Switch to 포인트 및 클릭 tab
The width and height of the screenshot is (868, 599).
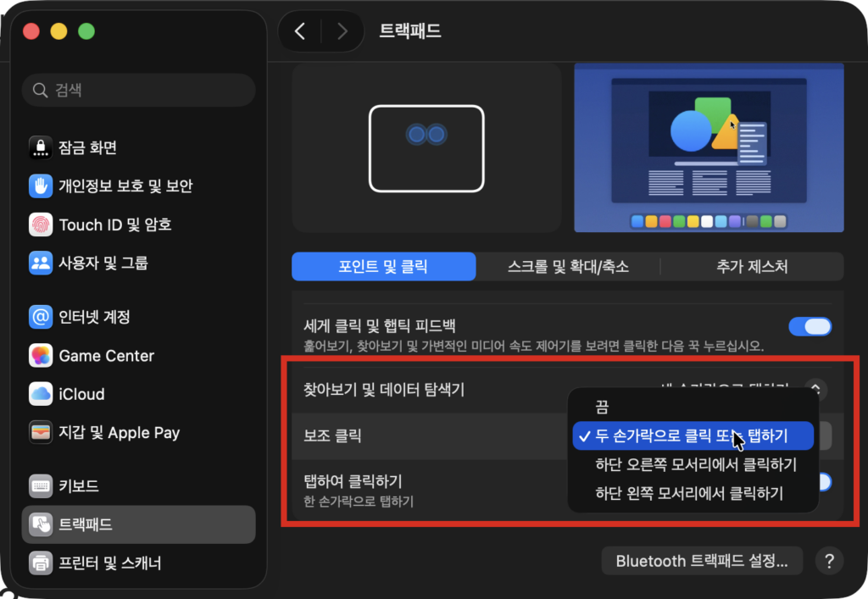click(x=384, y=267)
